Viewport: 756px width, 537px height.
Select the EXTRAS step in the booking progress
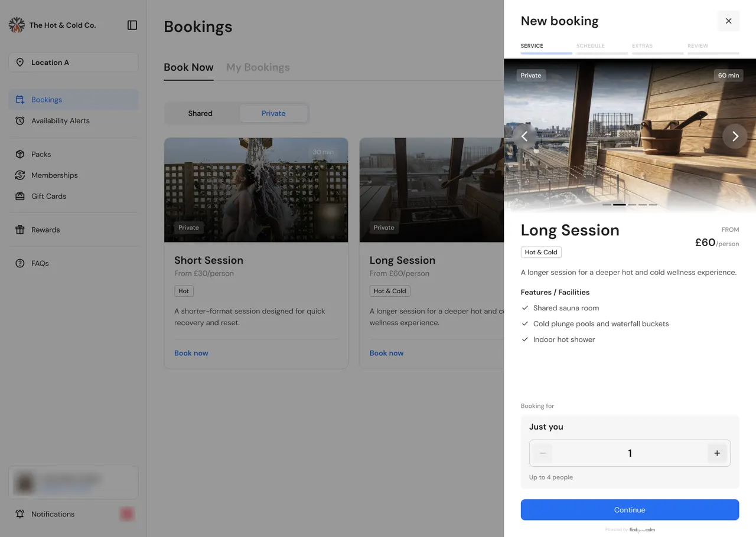657,48
